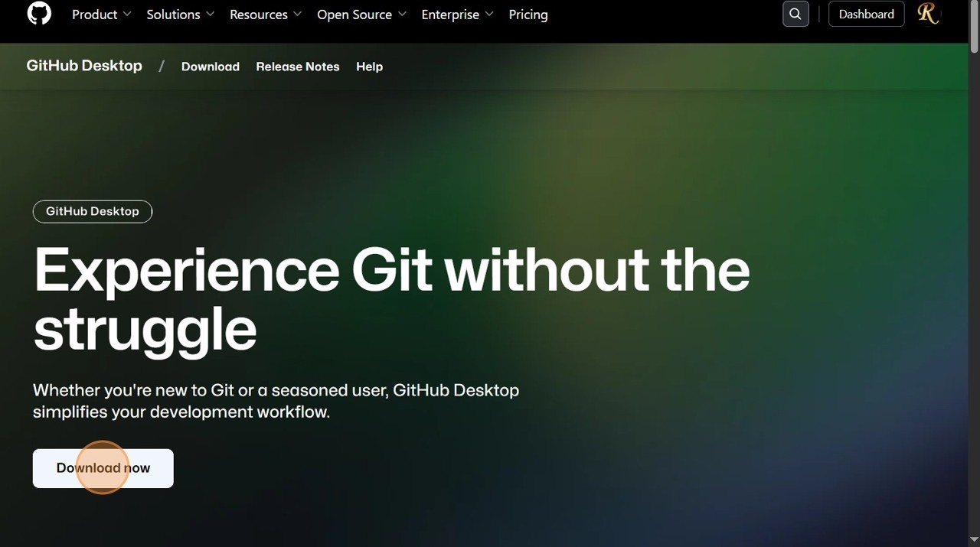Expand the Solutions dropdown menu

[181, 15]
